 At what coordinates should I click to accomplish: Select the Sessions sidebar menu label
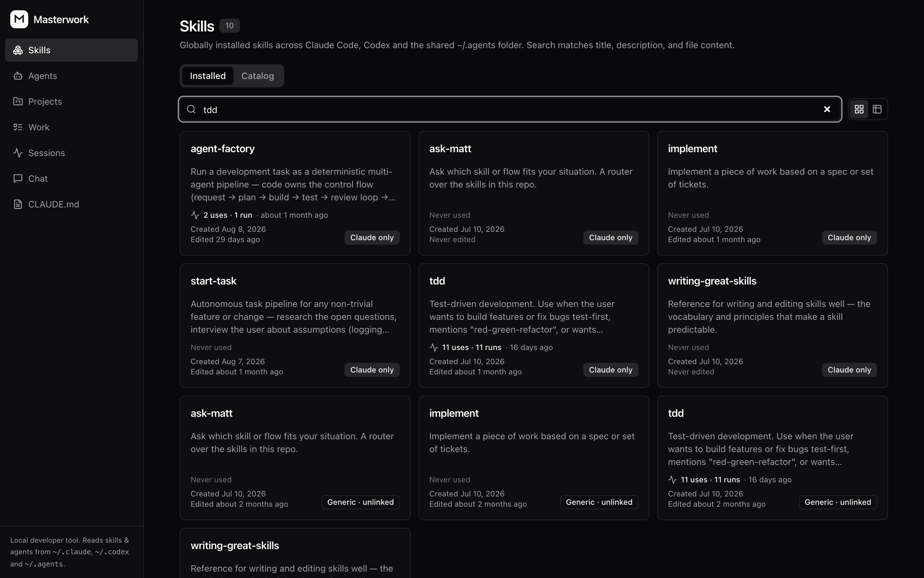tap(47, 153)
